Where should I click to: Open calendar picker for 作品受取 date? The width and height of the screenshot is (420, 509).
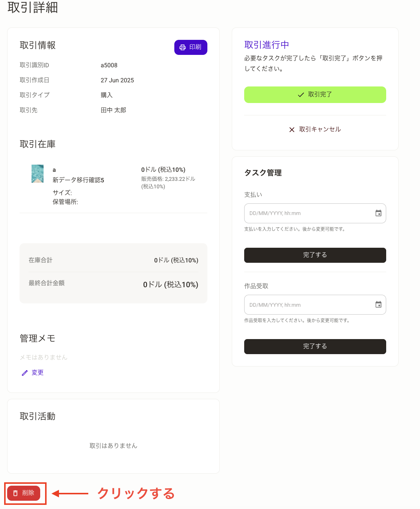coord(378,304)
